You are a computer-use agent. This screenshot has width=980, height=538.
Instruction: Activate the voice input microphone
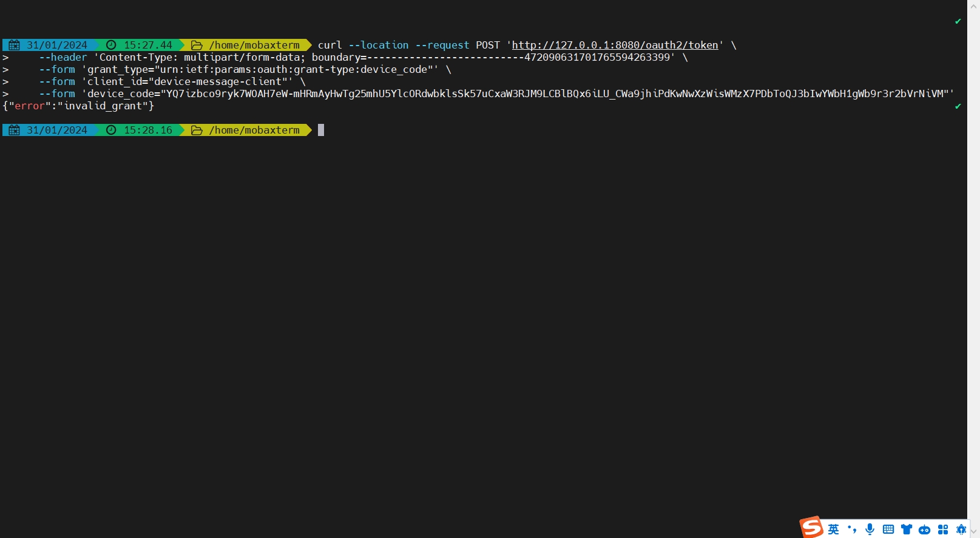(870, 529)
